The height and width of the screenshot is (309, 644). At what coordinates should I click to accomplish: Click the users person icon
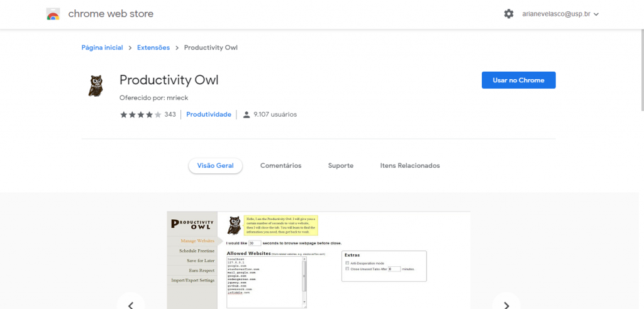[x=247, y=114]
